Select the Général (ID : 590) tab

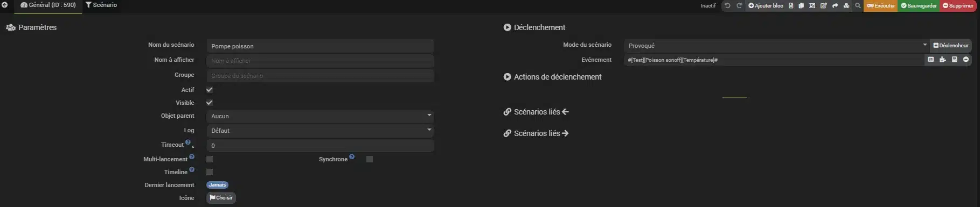[x=48, y=5]
